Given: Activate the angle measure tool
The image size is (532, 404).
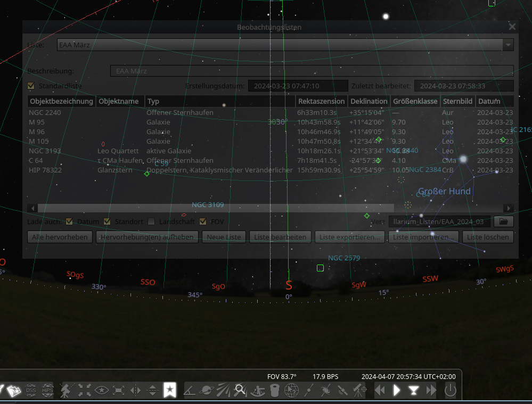Looking at the screenshot, I should pyautogui.click(x=190, y=391).
